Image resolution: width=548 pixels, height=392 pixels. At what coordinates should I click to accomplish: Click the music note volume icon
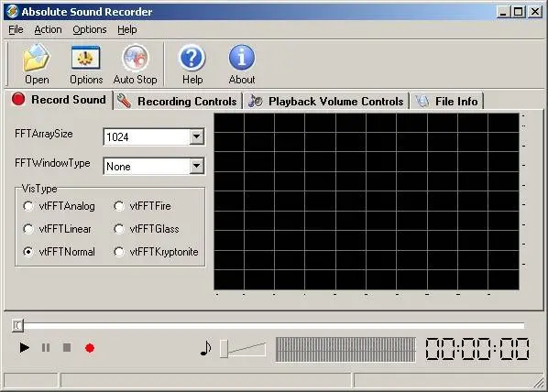pos(206,348)
